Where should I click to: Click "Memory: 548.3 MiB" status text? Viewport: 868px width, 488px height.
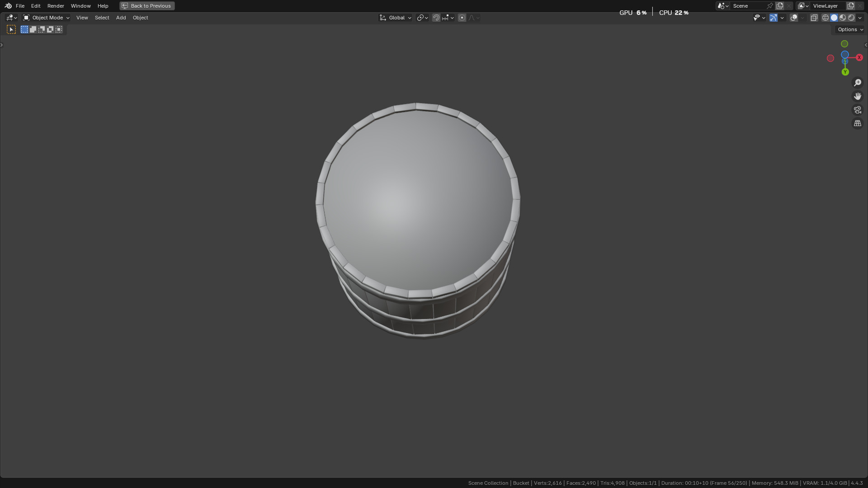[775, 483]
